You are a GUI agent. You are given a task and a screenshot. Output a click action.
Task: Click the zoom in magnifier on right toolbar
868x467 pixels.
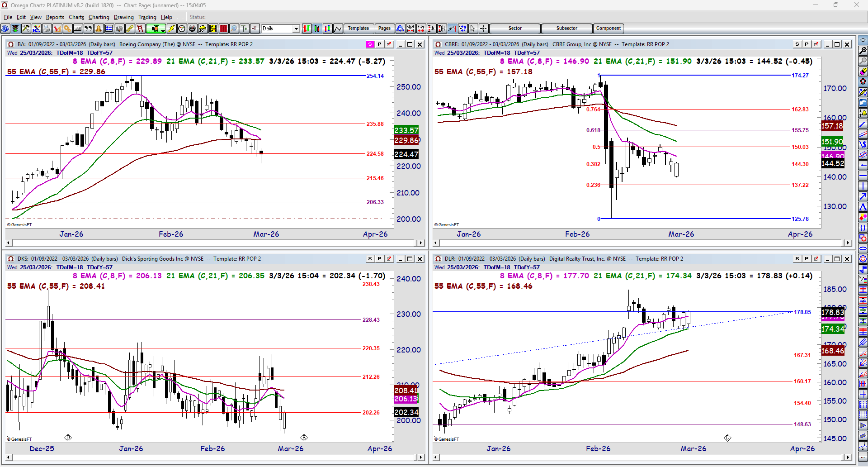click(863, 51)
